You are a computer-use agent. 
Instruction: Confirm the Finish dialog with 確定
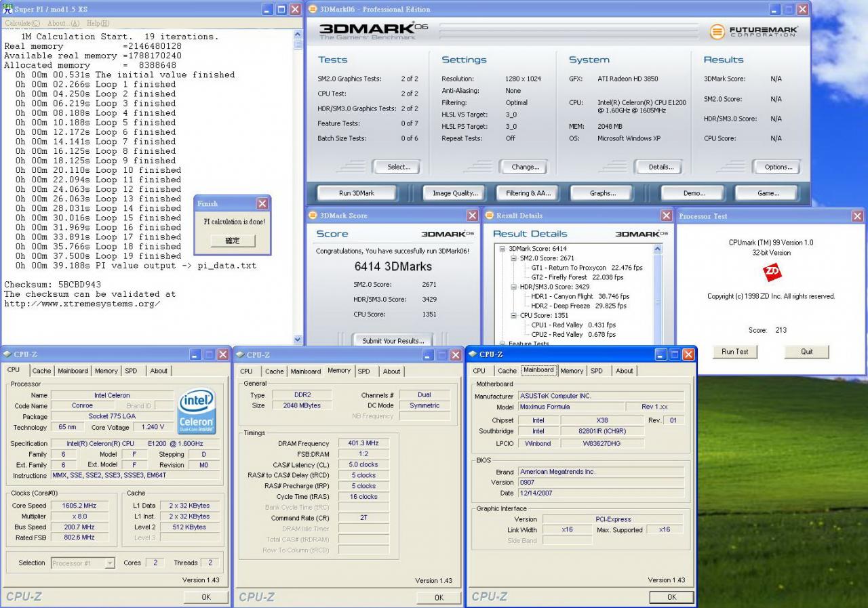232,241
